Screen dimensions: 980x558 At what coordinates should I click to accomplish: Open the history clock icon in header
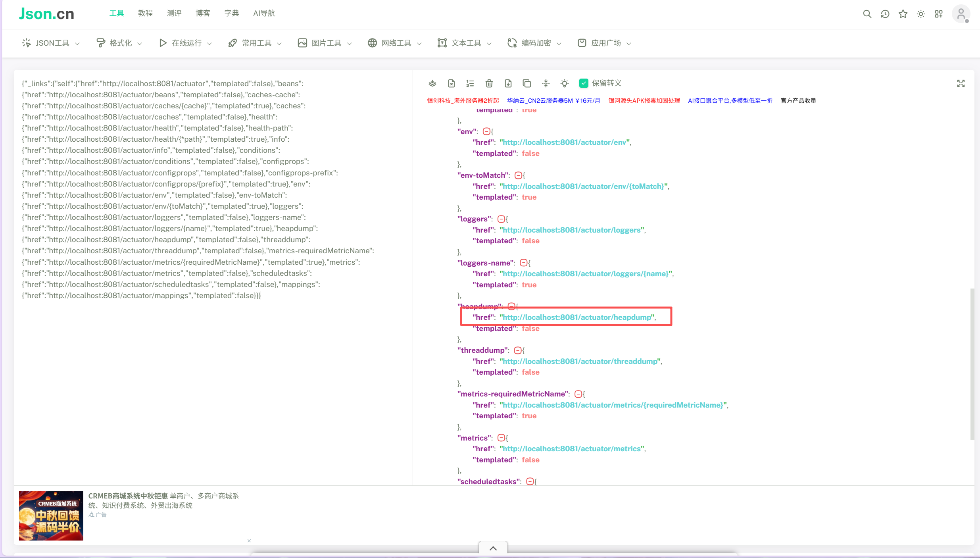885,14
